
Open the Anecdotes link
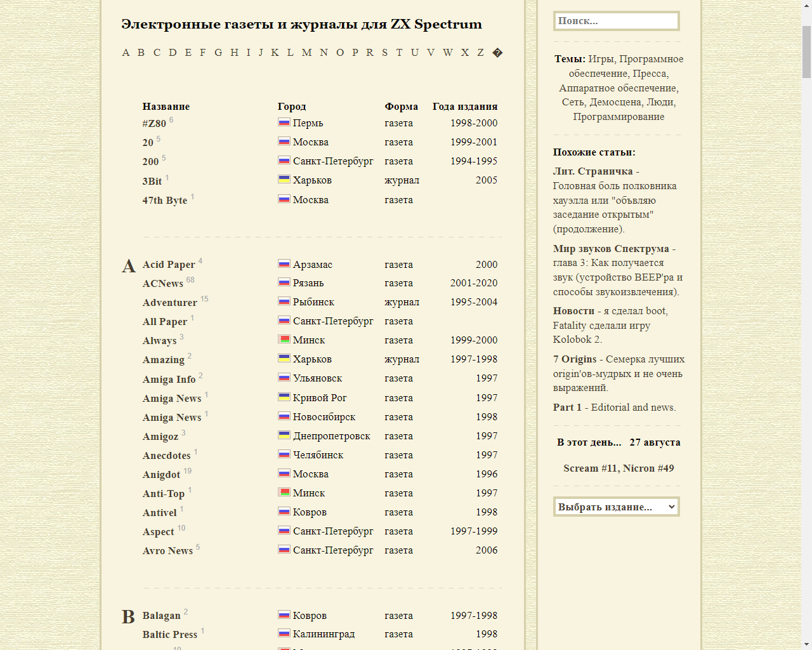coord(167,456)
